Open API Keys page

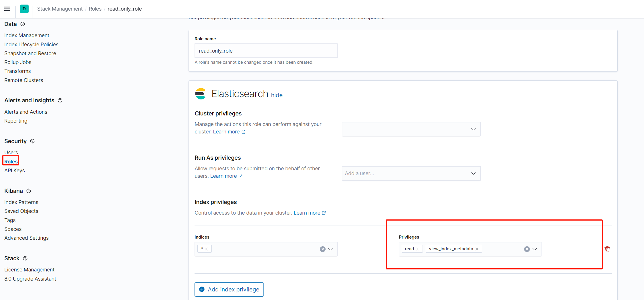coord(15,171)
